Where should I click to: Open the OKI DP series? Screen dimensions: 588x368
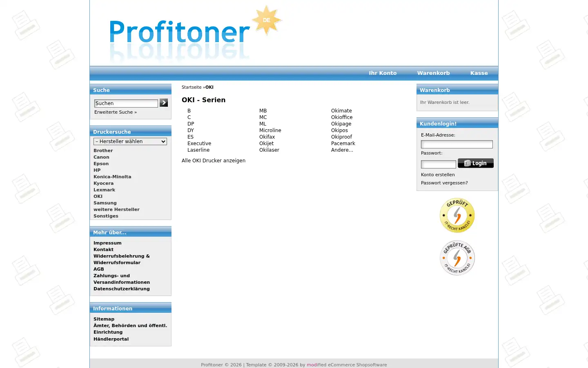[x=191, y=124]
